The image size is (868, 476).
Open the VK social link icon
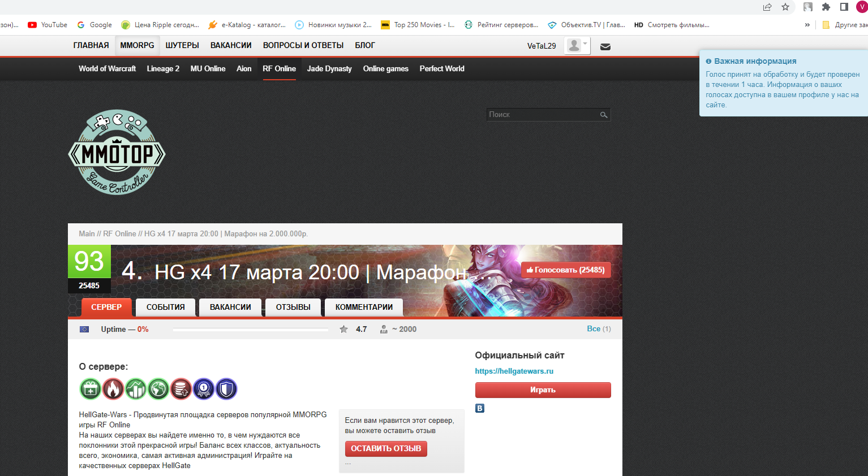pos(480,408)
